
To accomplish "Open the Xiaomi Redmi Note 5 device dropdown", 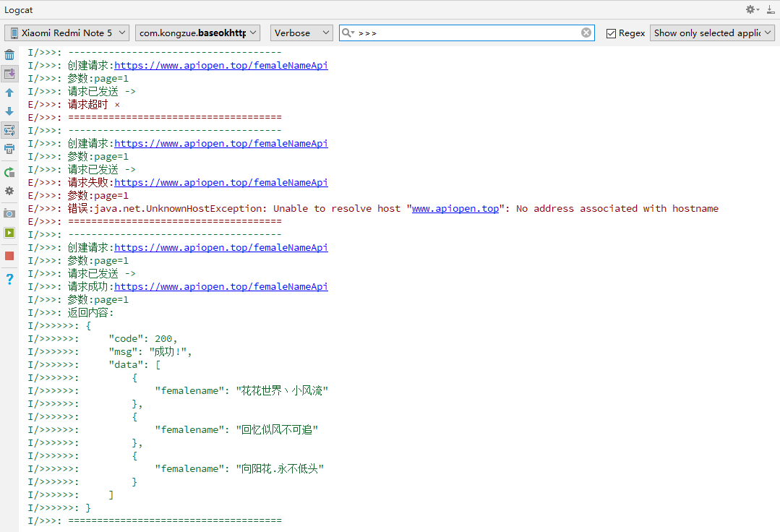I will pos(67,33).
